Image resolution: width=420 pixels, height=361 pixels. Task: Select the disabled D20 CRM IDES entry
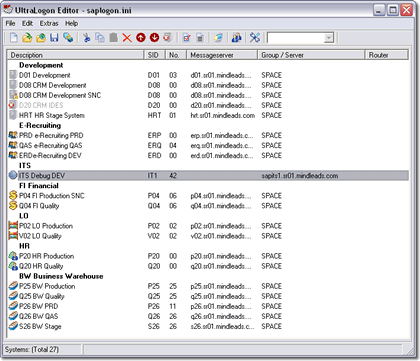pos(41,105)
